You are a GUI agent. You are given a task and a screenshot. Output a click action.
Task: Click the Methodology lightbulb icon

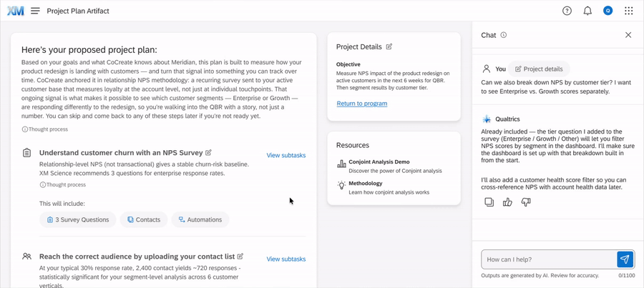click(341, 185)
